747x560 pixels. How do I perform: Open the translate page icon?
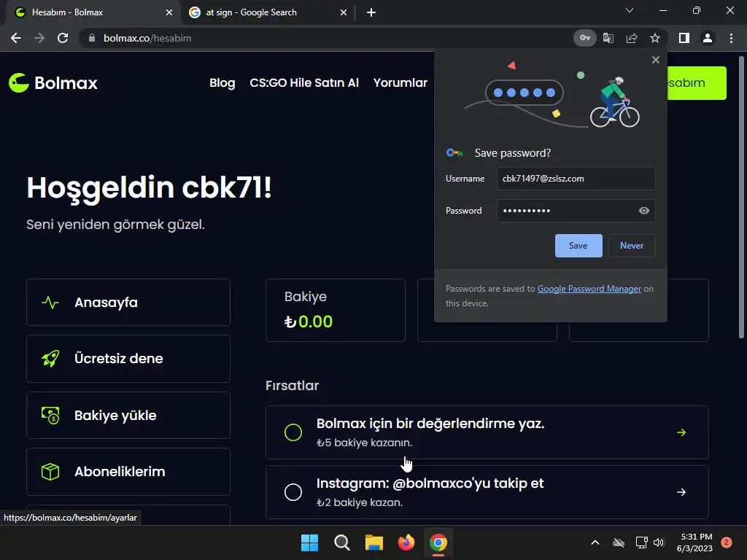(x=608, y=38)
